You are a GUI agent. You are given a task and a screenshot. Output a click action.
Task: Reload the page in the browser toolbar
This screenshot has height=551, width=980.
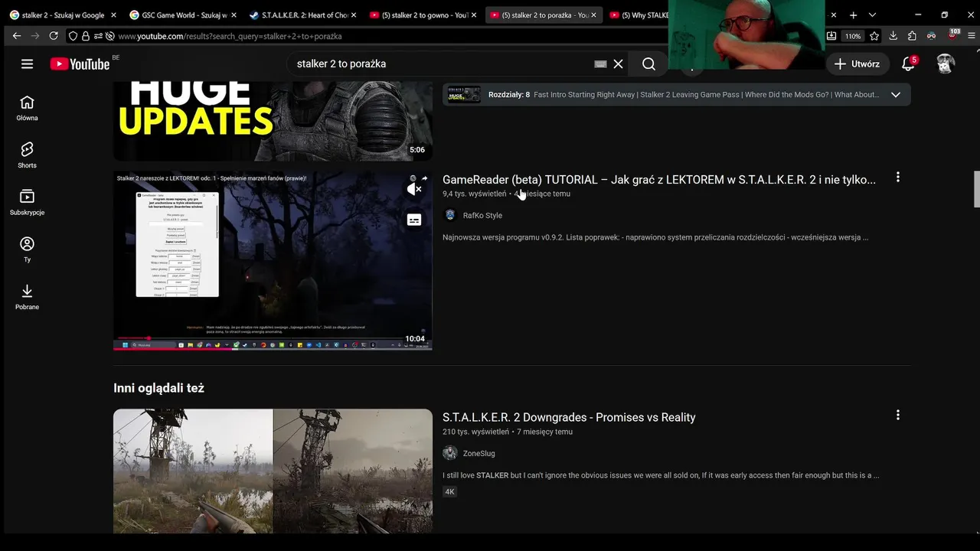coord(54,36)
